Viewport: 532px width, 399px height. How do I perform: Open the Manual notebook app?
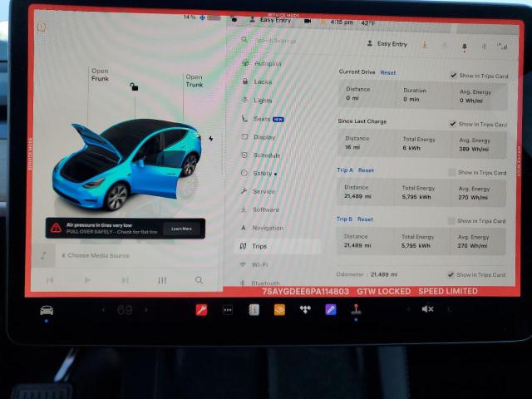tap(254, 310)
